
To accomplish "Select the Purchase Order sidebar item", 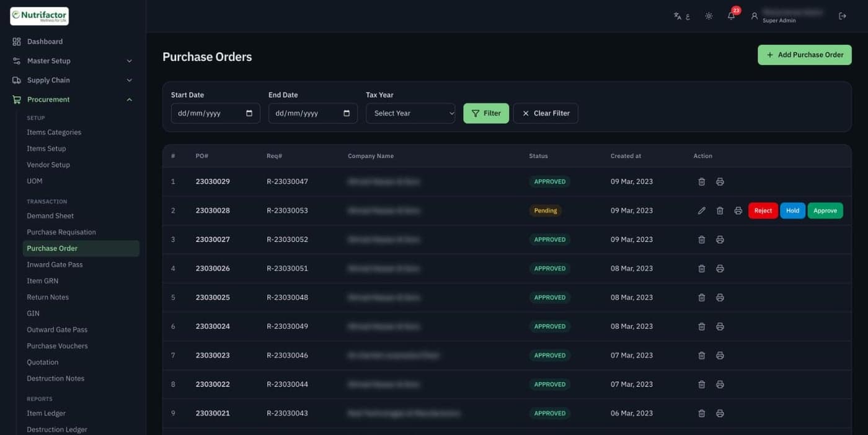I will click(81, 248).
